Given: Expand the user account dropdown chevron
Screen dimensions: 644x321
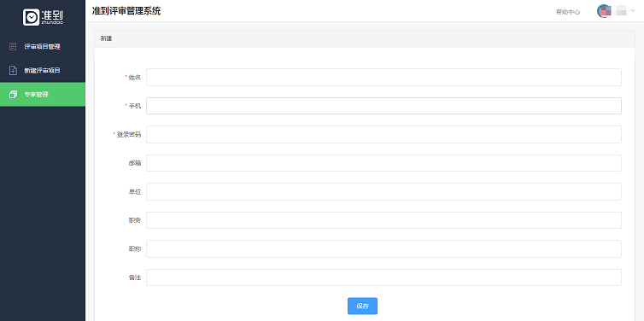Looking at the screenshot, I should pos(633,11).
